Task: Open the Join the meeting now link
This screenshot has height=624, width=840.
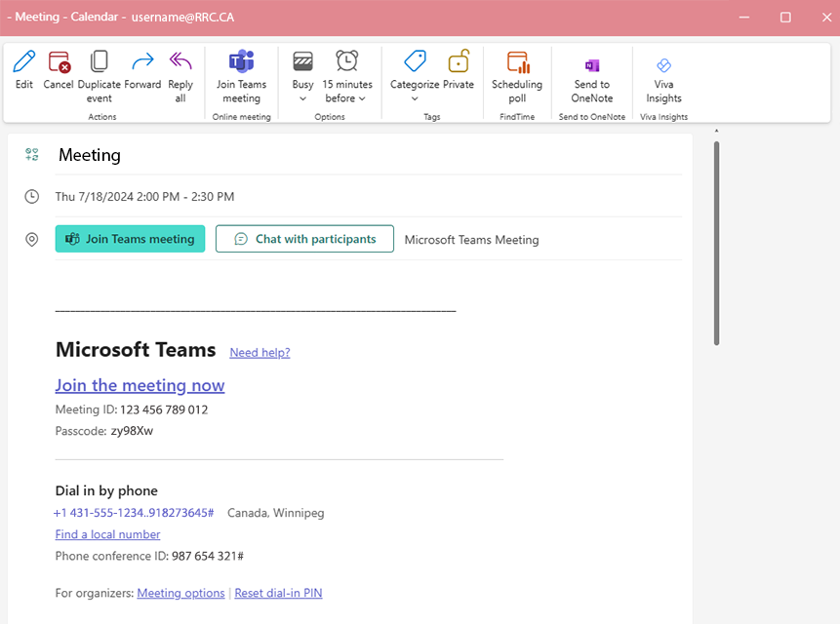Action: 140,385
